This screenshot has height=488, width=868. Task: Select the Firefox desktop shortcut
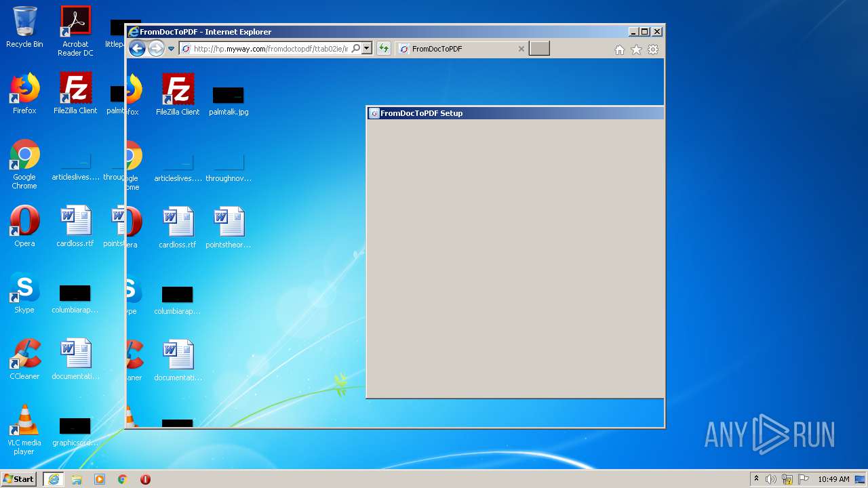pyautogui.click(x=24, y=94)
